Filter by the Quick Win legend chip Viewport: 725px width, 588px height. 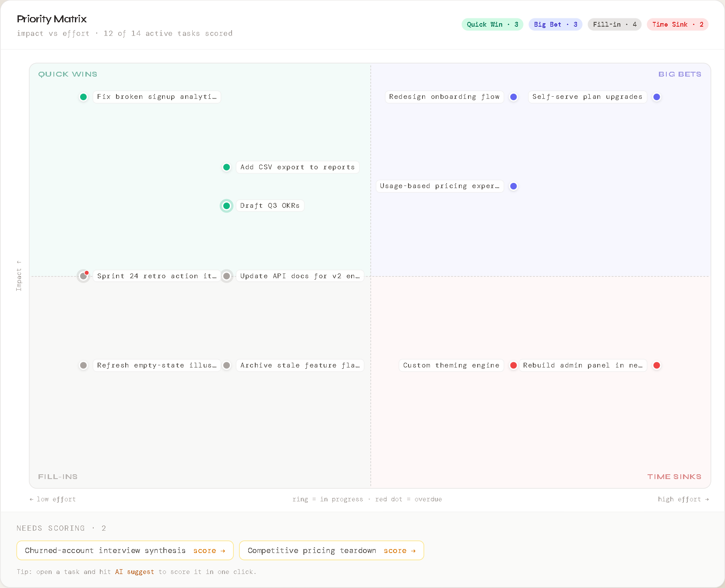[493, 24]
